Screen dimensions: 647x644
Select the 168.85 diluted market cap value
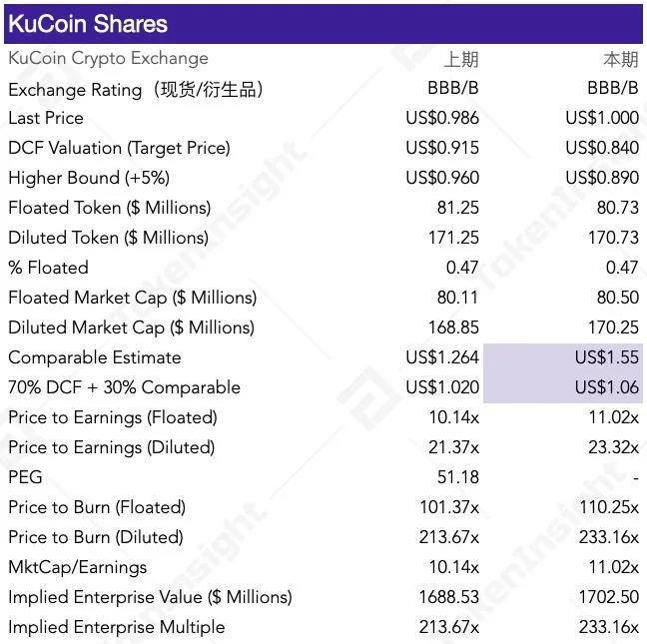452,327
